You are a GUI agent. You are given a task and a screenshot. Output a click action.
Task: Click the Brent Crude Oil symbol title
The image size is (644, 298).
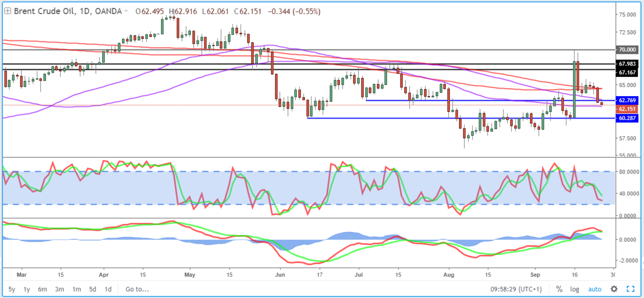click(44, 11)
